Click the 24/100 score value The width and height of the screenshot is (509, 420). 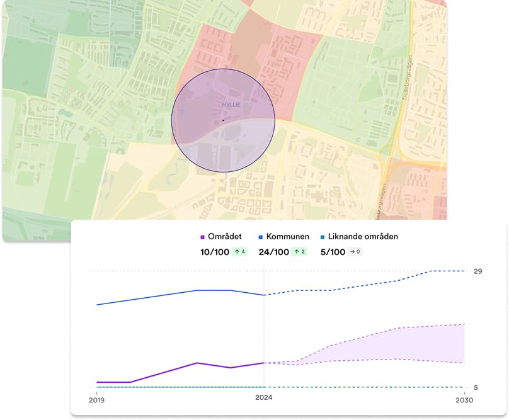pos(273,252)
